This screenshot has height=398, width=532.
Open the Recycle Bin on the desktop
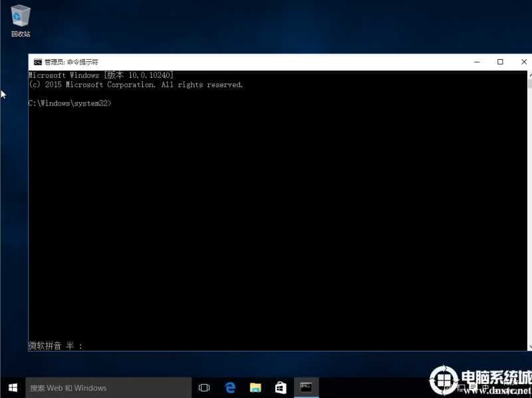(20, 17)
